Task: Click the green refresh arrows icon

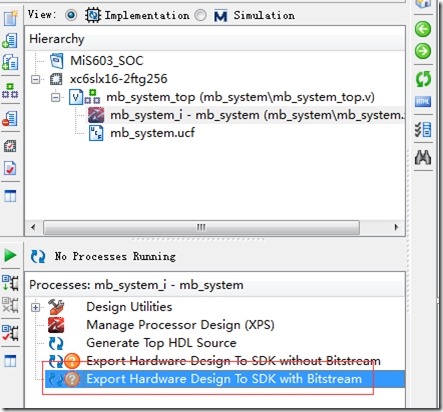Action: coord(423,79)
